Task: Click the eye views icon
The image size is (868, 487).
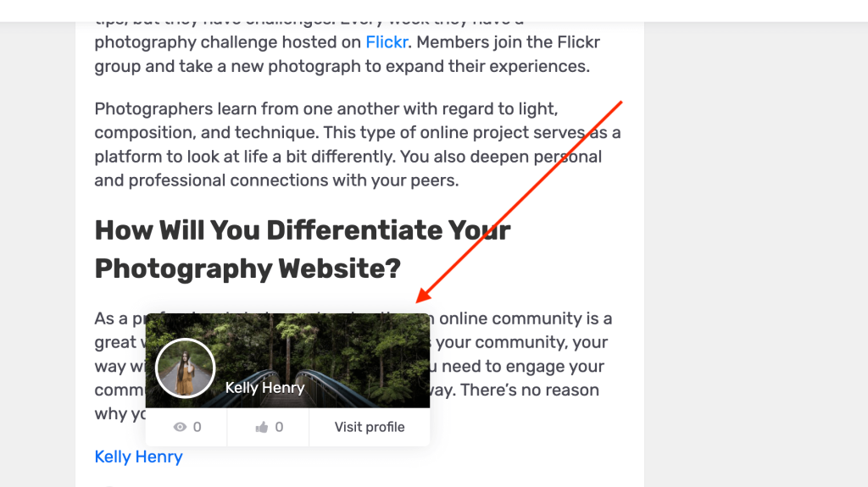Action: [180, 427]
